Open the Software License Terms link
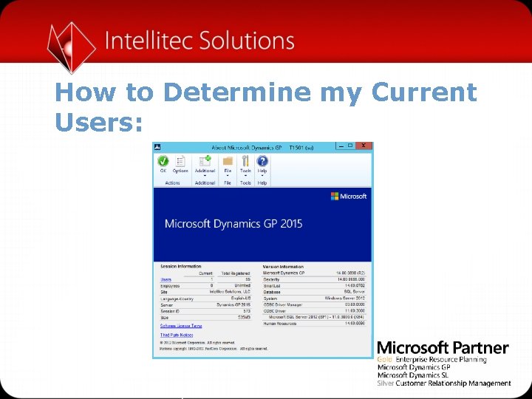This screenshot has width=532, height=399. click(x=181, y=326)
